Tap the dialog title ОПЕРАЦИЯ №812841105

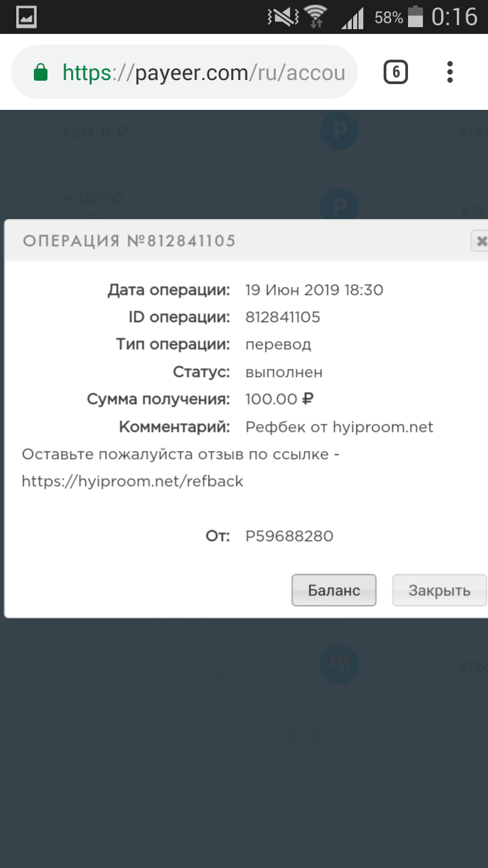(129, 241)
